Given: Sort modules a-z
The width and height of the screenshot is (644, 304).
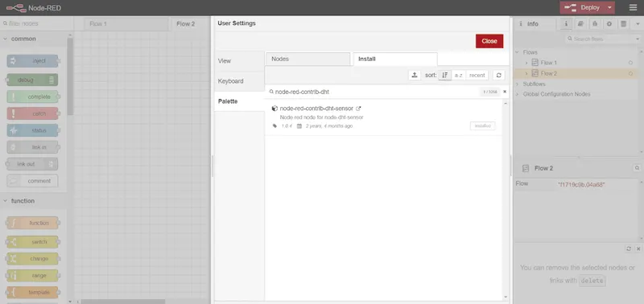Looking at the screenshot, I should pyautogui.click(x=458, y=75).
